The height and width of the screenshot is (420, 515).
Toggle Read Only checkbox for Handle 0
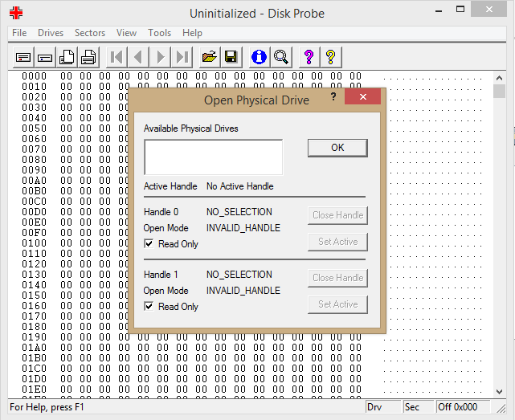(x=149, y=243)
